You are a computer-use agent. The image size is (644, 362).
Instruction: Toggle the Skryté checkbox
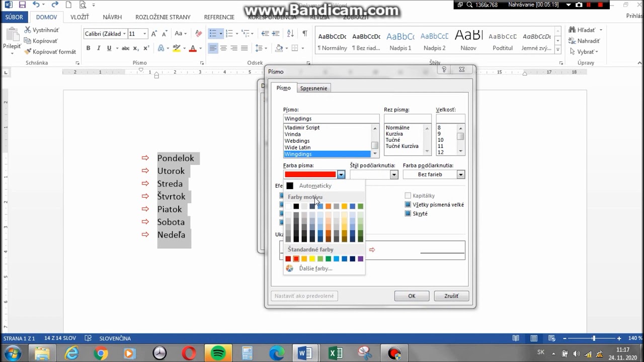[x=408, y=214]
